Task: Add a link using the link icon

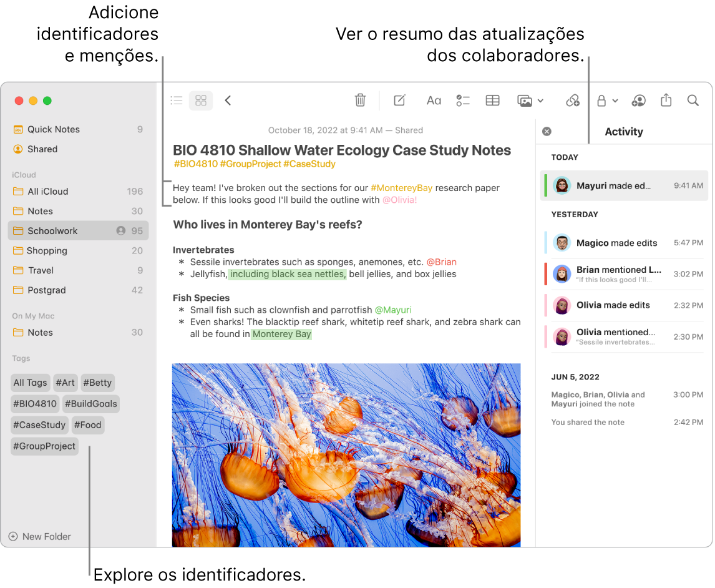Action: coord(573,100)
